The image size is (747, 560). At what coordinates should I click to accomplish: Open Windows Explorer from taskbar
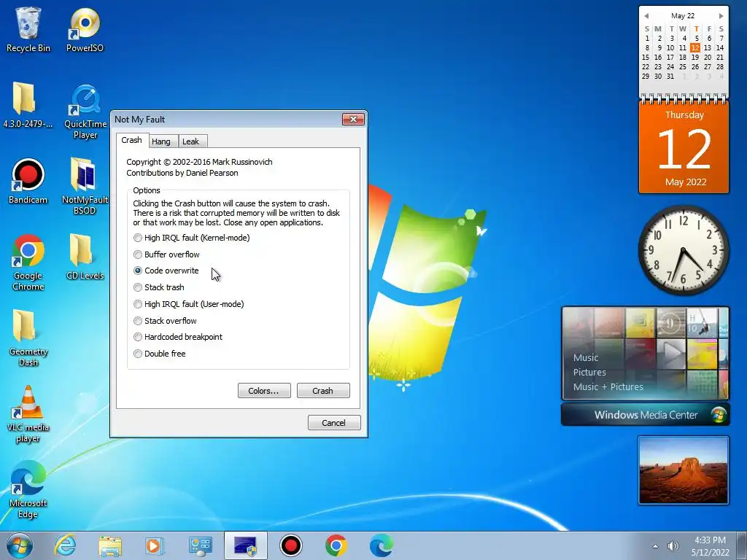pyautogui.click(x=110, y=545)
